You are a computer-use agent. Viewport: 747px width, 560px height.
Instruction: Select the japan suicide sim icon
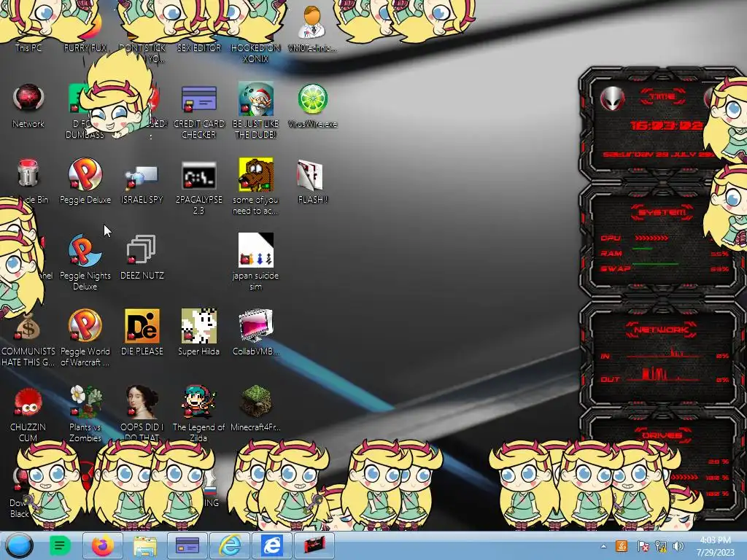pyautogui.click(x=255, y=250)
